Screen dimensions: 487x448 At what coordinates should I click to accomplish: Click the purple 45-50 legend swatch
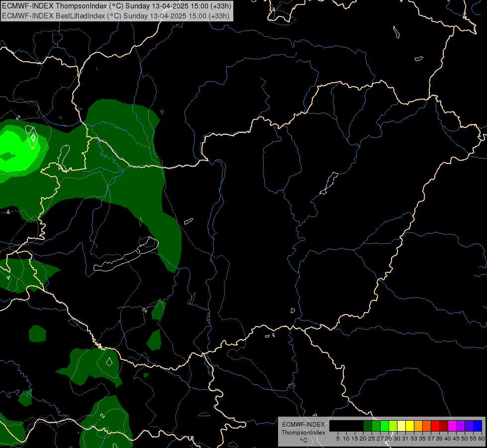pos(461,426)
